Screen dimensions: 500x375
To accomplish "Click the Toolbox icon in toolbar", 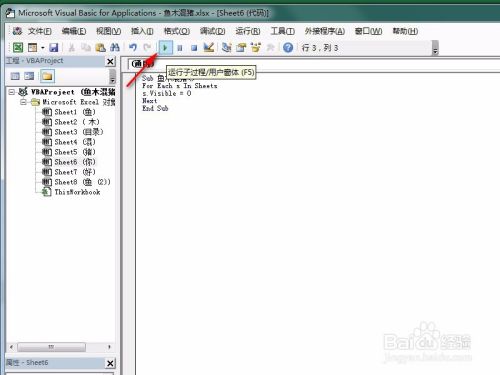I will point(270,48).
